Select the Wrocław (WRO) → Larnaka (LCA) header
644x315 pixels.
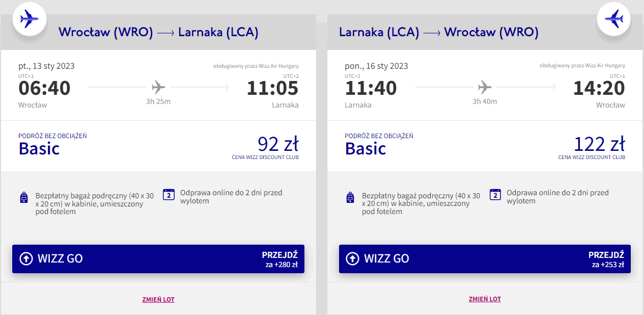point(158,33)
